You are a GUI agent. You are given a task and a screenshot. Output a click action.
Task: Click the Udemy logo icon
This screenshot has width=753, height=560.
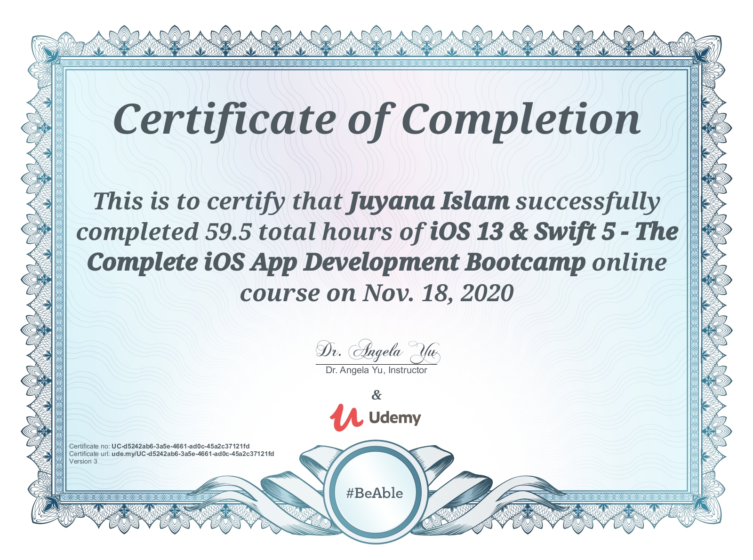[346, 417]
